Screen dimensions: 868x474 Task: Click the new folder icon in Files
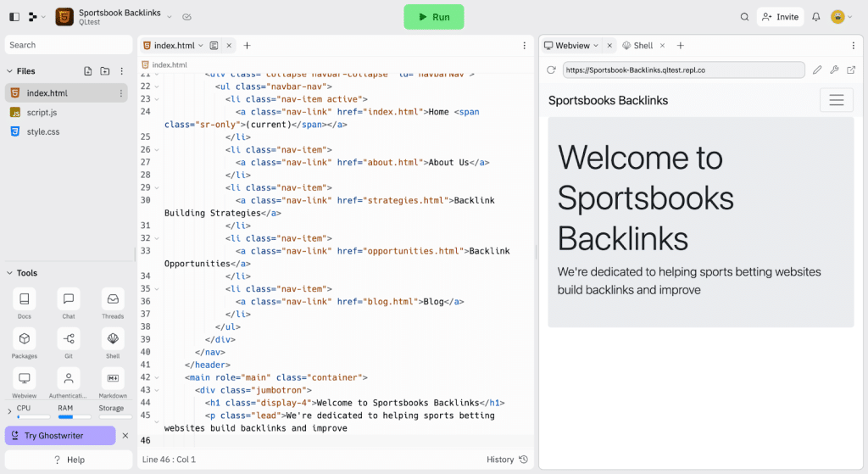pos(105,71)
